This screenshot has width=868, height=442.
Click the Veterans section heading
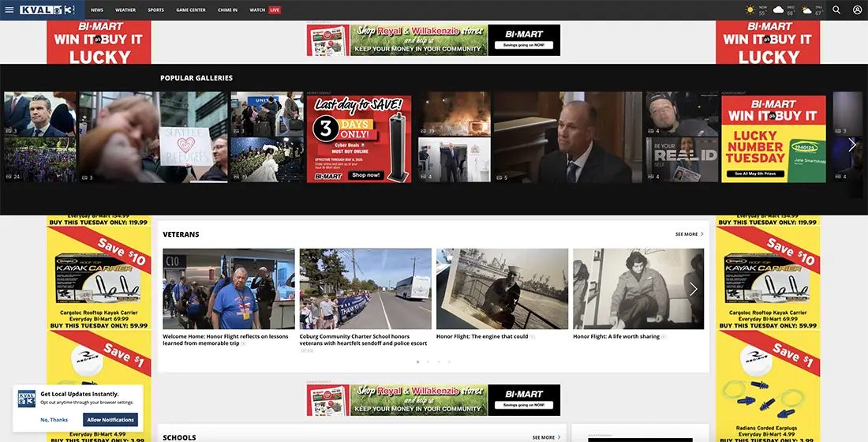(181, 234)
